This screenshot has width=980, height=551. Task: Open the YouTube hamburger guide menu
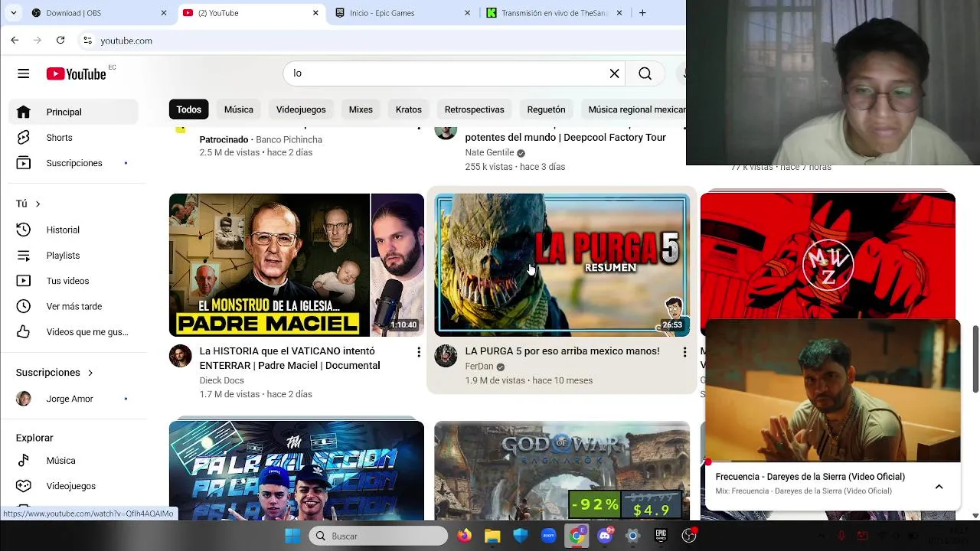(24, 73)
